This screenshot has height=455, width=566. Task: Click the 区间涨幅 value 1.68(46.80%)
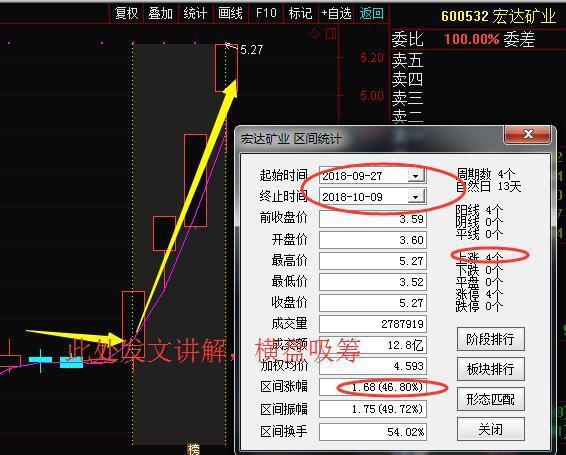(x=373, y=387)
